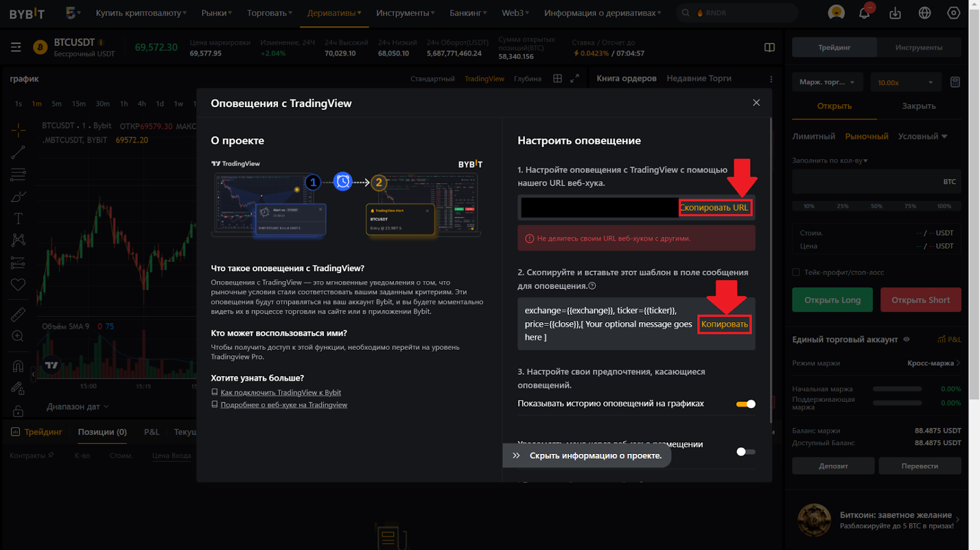The image size is (980, 550).
Task: Open the Марж. торг. margin mode dropdown
Action: point(827,82)
